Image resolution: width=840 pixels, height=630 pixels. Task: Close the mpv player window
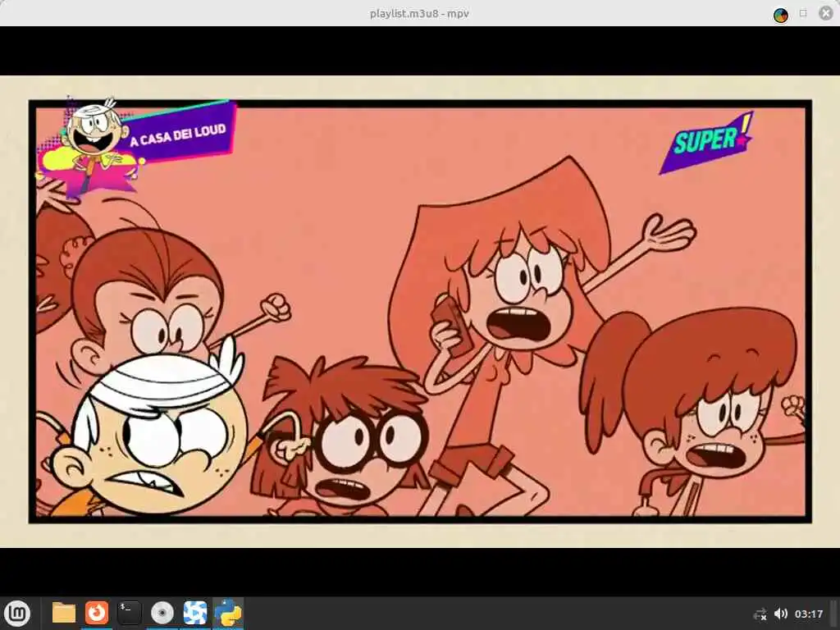pos(826,13)
